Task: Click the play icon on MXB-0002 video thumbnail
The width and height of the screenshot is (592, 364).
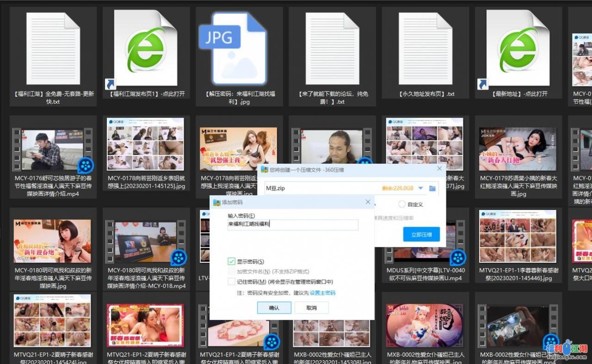Action: (x=550, y=341)
